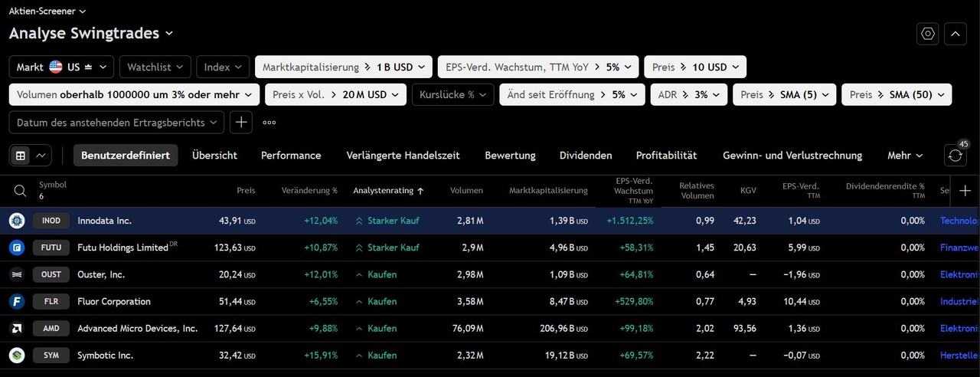Click the Innodata company logo icon
This screenshot has height=377, width=980.
[x=17, y=221]
